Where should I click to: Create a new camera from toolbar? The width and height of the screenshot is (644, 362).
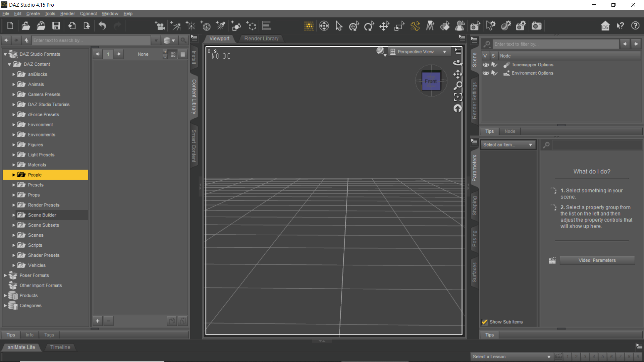point(159,26)
